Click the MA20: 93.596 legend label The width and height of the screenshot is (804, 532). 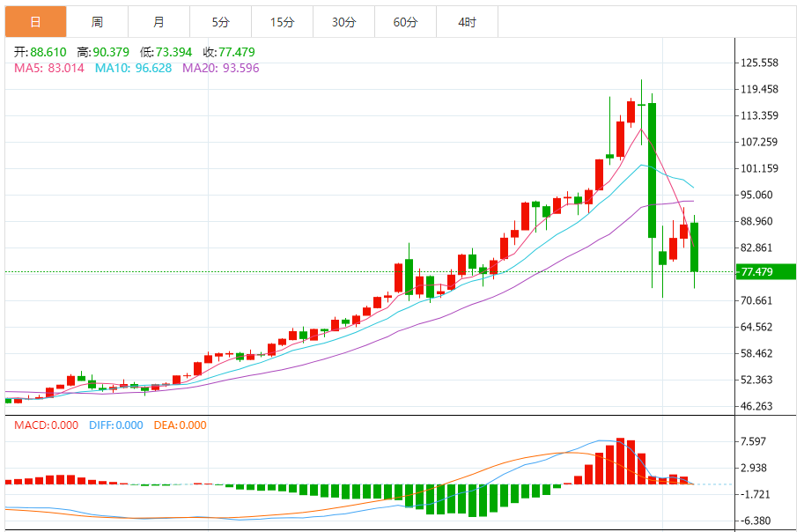coord(221,68)
